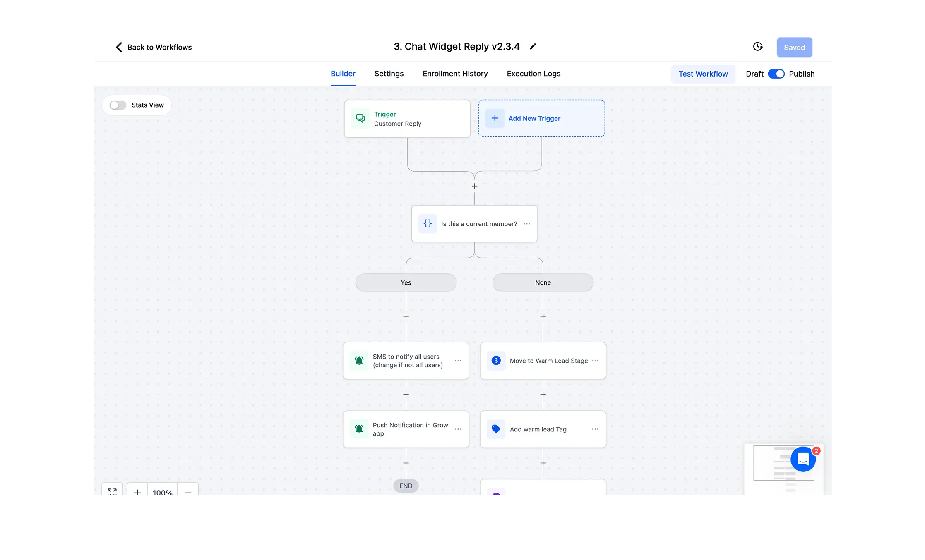Click the Test Workflow button
The width and height of the screenshot is (925, 560).
(703, 74)
